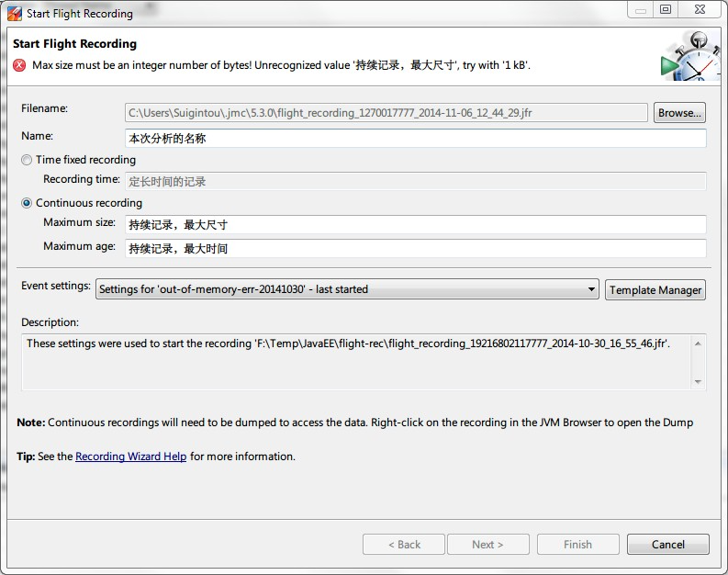The height and width of the screenshot is (575, 728).
Task: Open the Template Manager
Action: pos(655,290)
